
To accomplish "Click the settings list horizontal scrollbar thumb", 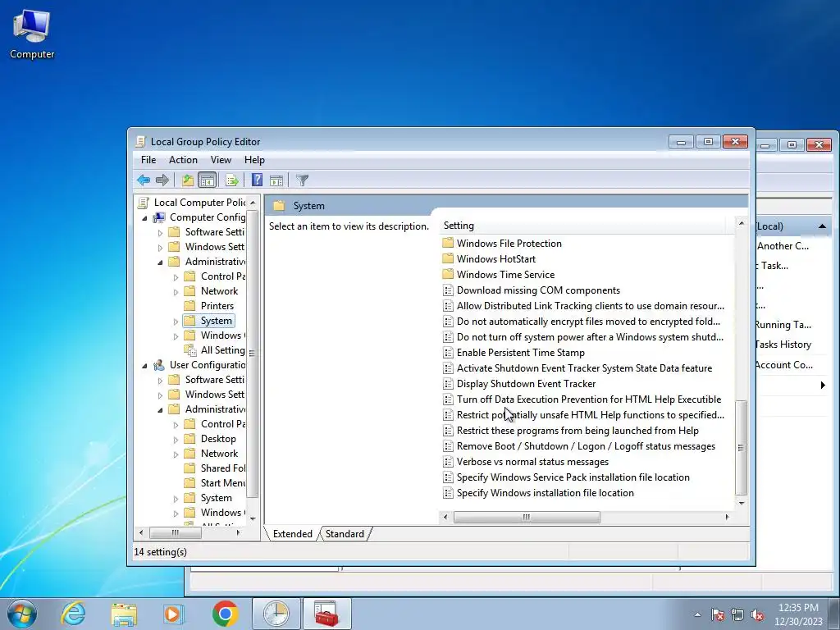I will (x=527, y=517).
